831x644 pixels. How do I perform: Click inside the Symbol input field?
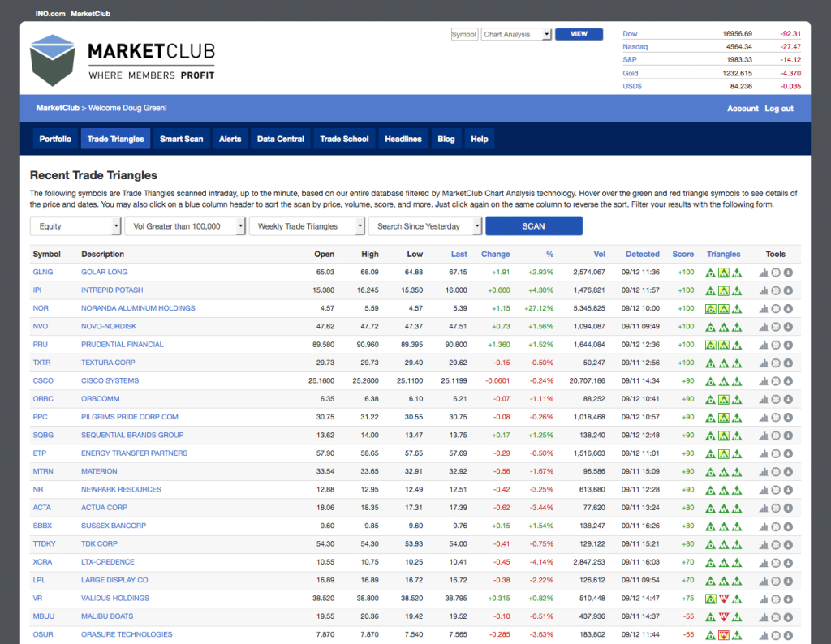464,34
